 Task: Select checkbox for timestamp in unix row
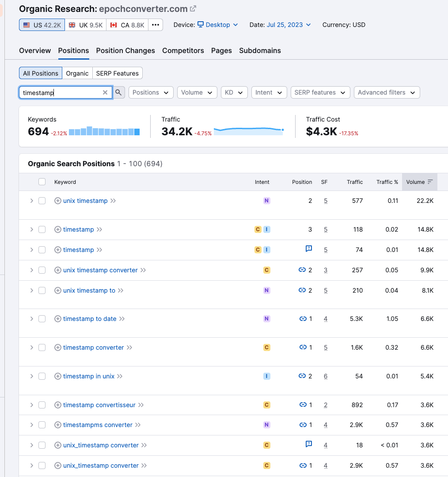[x=42, y=376]
